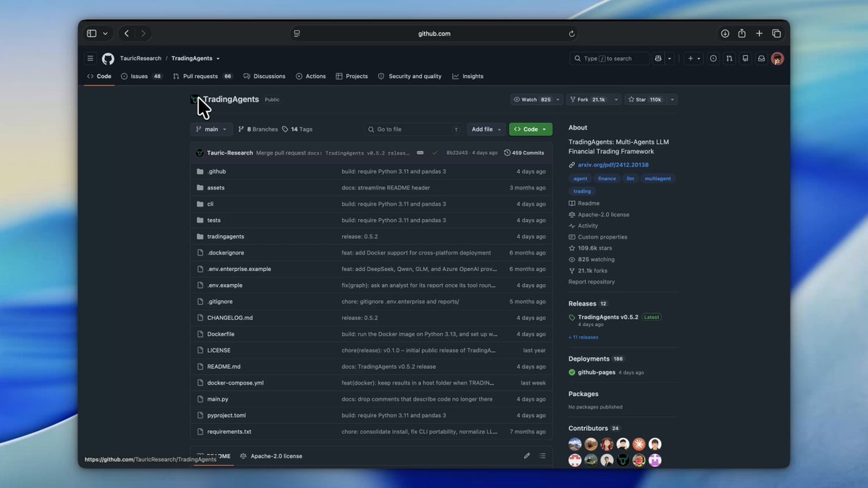The height and width of the screenshot is (488, 868).
Task: Open the Issues shortcut icon in header
Action: pos(713,59)
